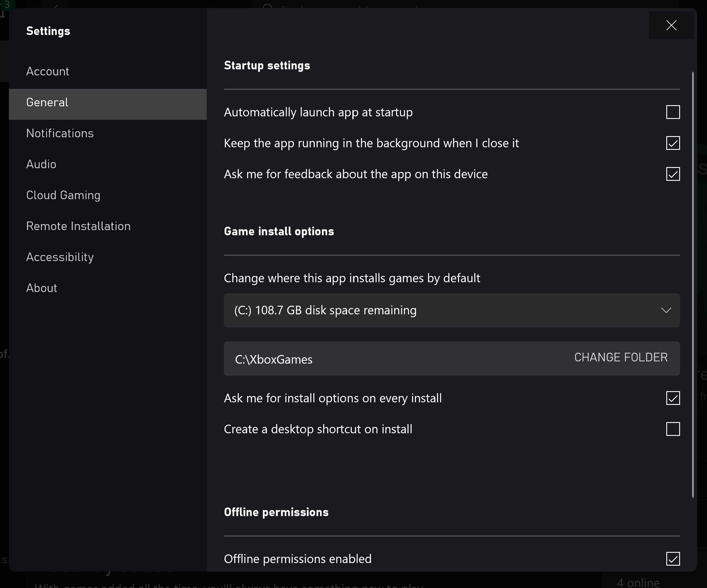Disable Ask me for install options
707x588 pixels.
pyautogui.click(x=673, y=398)
